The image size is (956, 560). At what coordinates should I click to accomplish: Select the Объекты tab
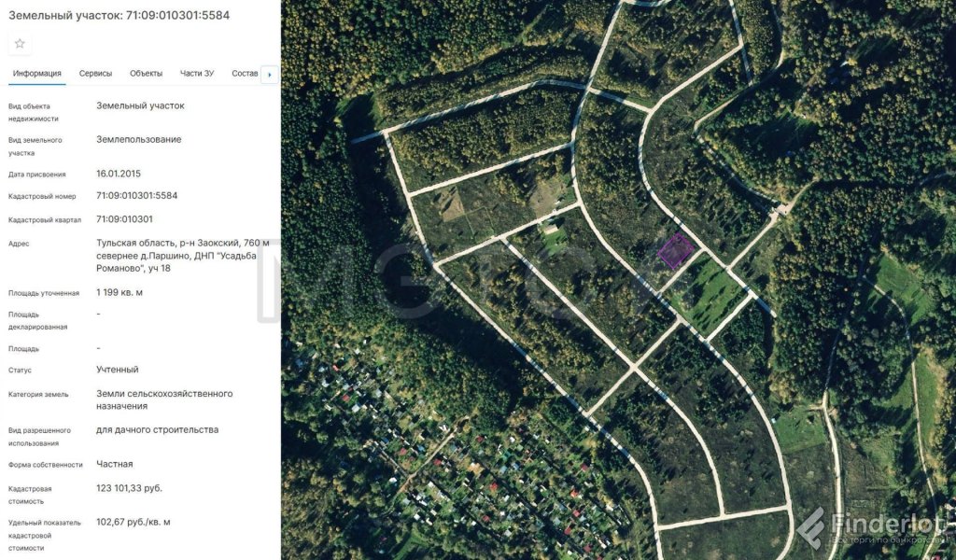pos(146,74)
